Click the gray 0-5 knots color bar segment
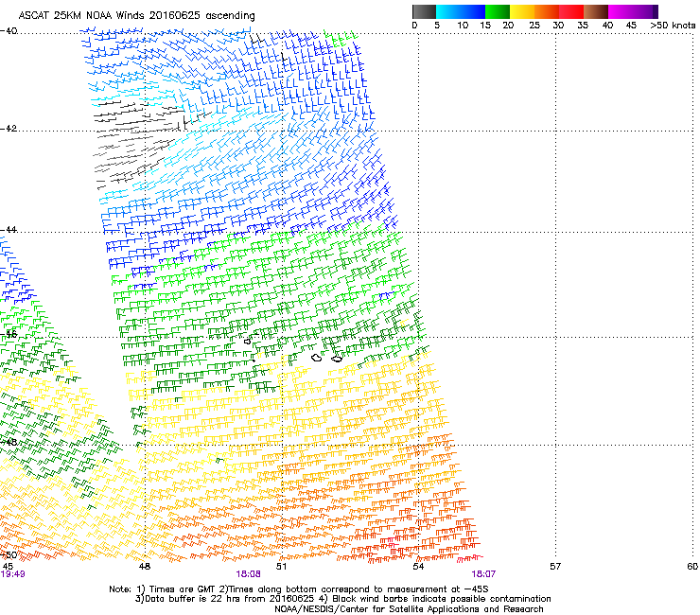Viewport: 700px width, 615px height. tap(424, 11)
